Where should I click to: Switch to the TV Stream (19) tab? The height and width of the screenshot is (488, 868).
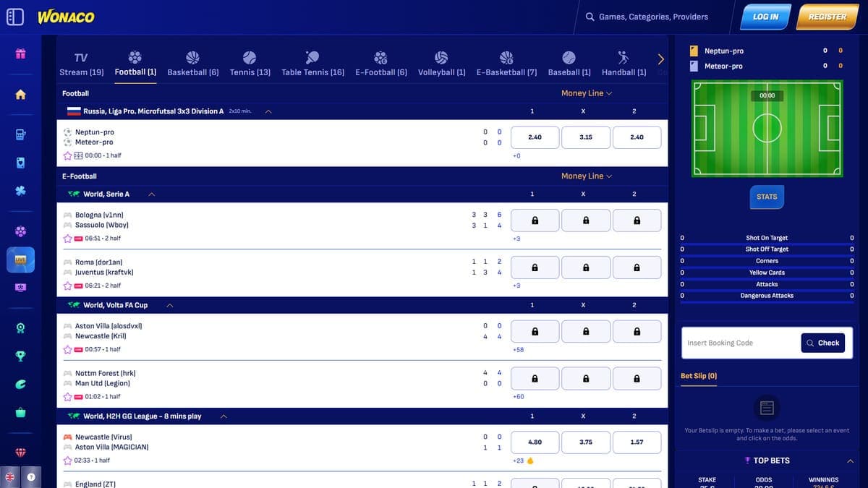tap(81, 64)
